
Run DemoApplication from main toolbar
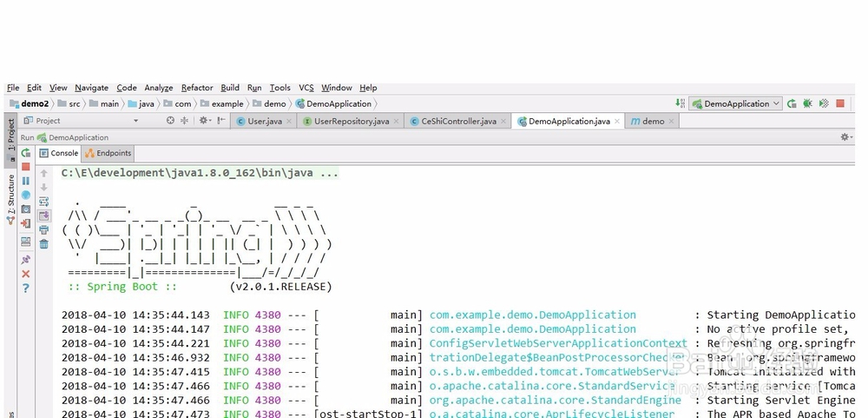click(x=792, y=103)
